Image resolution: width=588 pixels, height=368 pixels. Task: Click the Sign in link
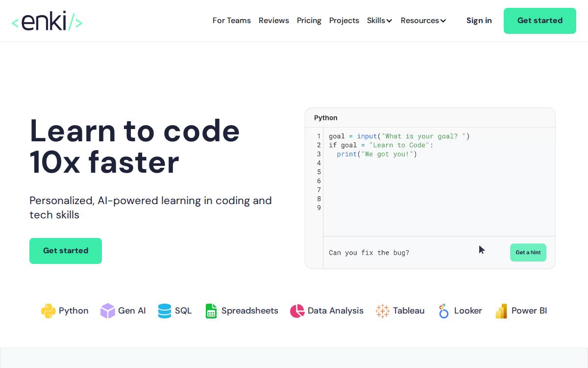click(479, 21)
